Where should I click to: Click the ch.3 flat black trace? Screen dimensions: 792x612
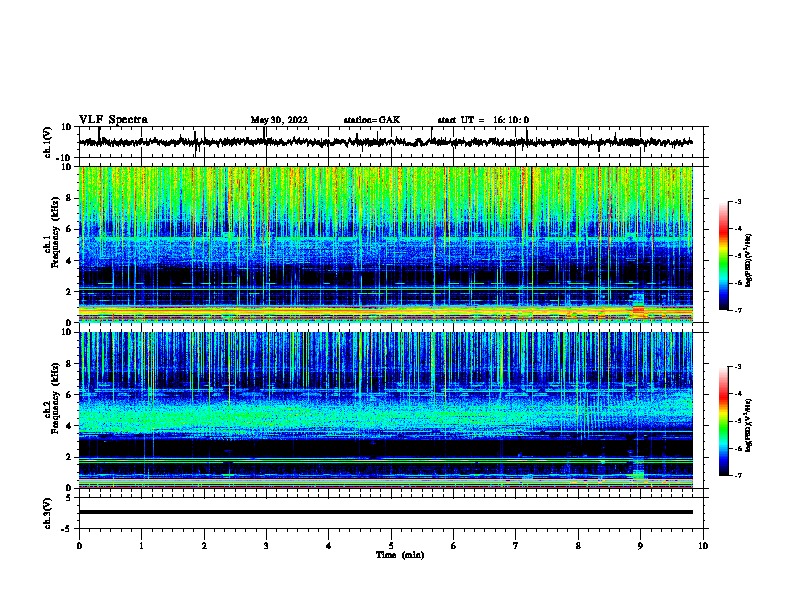tap(385, 512)
